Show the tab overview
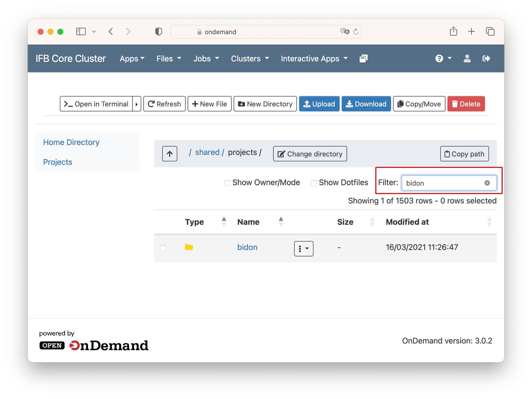Viewport: 532px width, 399px height. [x=490, y=31]
